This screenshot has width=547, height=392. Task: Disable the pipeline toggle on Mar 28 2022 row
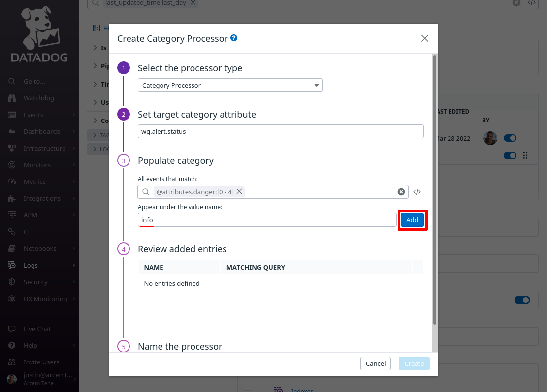[x=510, y=138]
